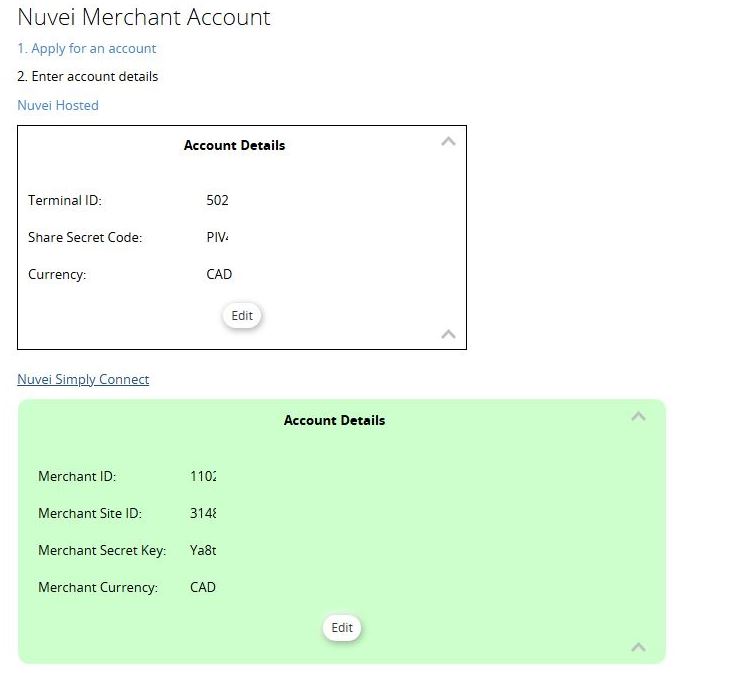Screen dimensions: 732x675
Task: Collapse Simply Connect panel using top chevron
Action: tap(638, 416)
